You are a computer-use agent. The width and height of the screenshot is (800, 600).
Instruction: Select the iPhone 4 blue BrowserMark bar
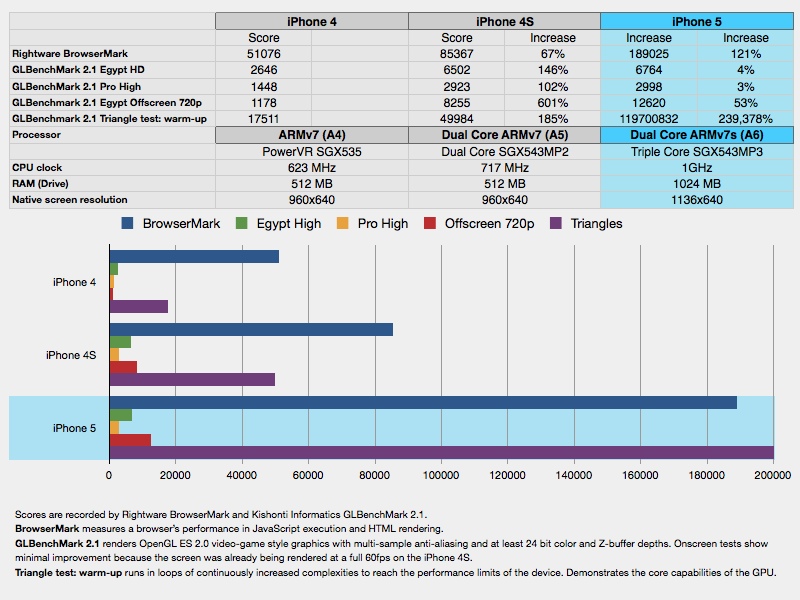(x=194, y=257)
